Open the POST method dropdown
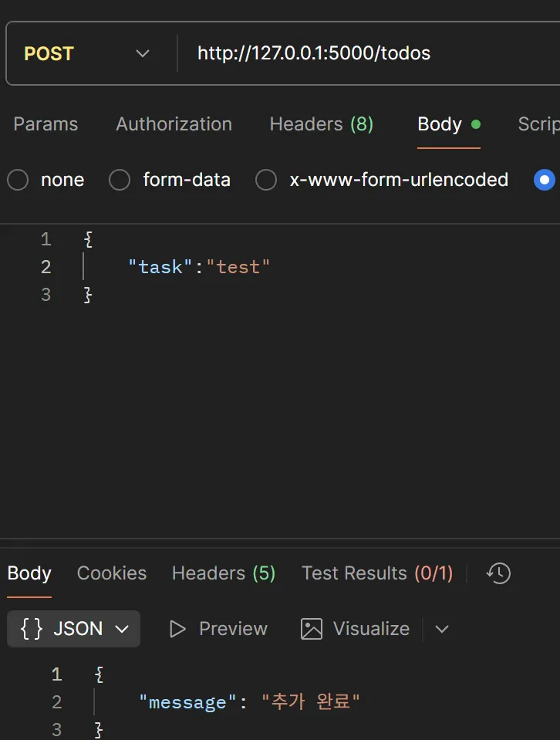Viewport: 560px width, 740px height. coord(86,53)
